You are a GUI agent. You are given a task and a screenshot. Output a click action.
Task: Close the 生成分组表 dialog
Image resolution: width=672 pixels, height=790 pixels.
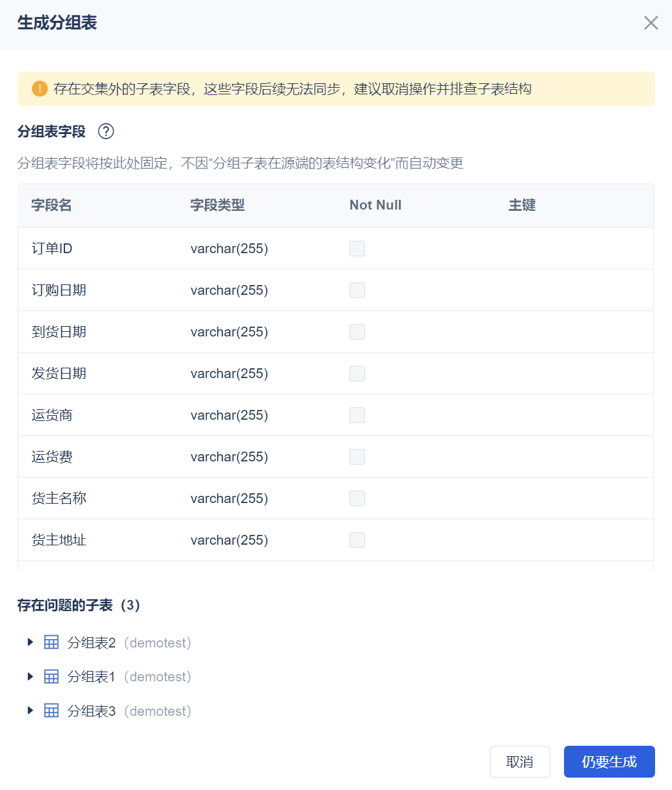click(x=651, y=23)
